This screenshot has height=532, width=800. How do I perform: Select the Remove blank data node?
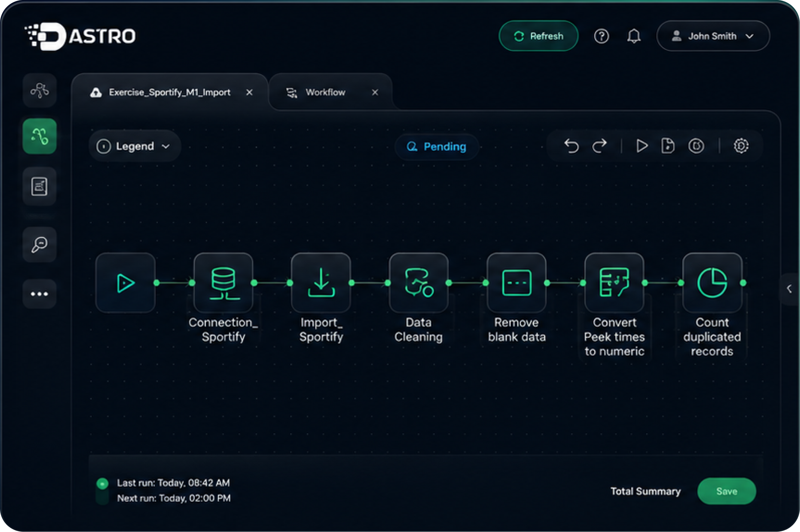pos(517,283)
